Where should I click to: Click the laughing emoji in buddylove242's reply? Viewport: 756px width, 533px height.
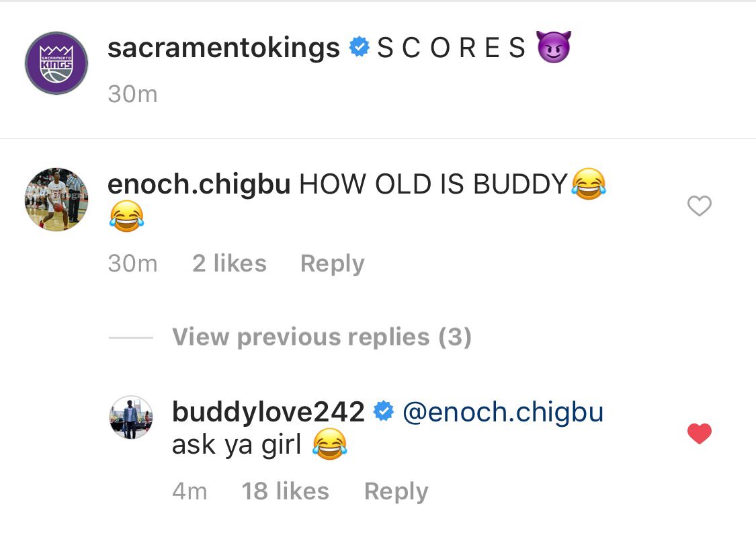[331, 444]
